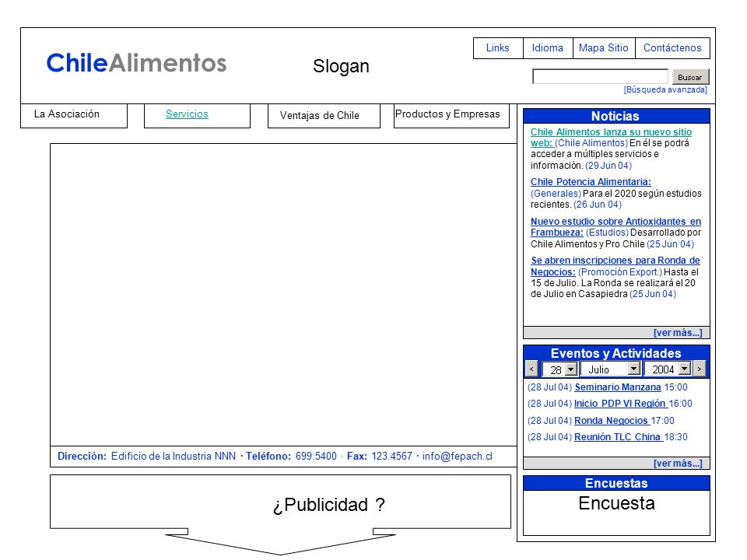This screenshot has height=560, width=747.
Task: Click the 18:30 time of Reunión TLC China
Action: tap(675, 436)
